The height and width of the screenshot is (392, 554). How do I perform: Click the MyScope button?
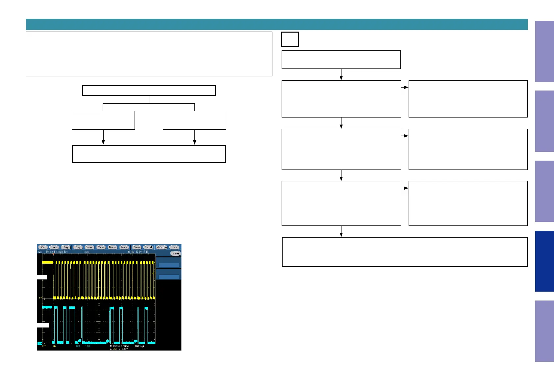pos(162,247)
